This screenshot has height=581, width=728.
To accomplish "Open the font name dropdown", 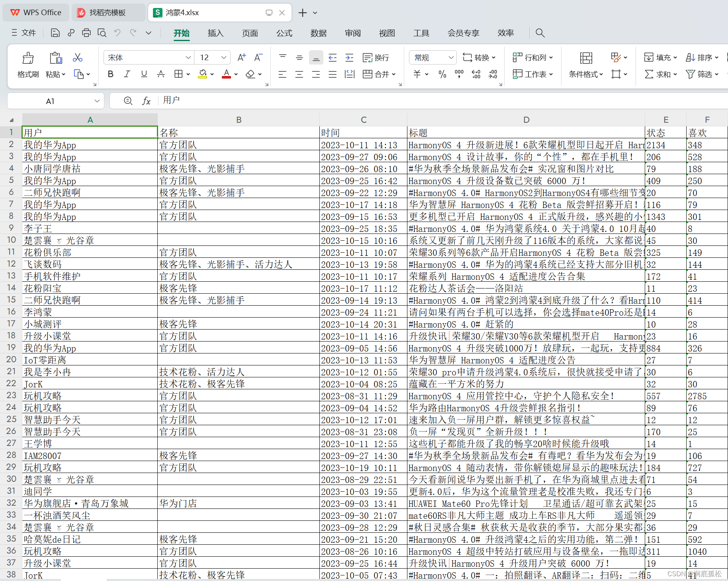I will [188, 57].
